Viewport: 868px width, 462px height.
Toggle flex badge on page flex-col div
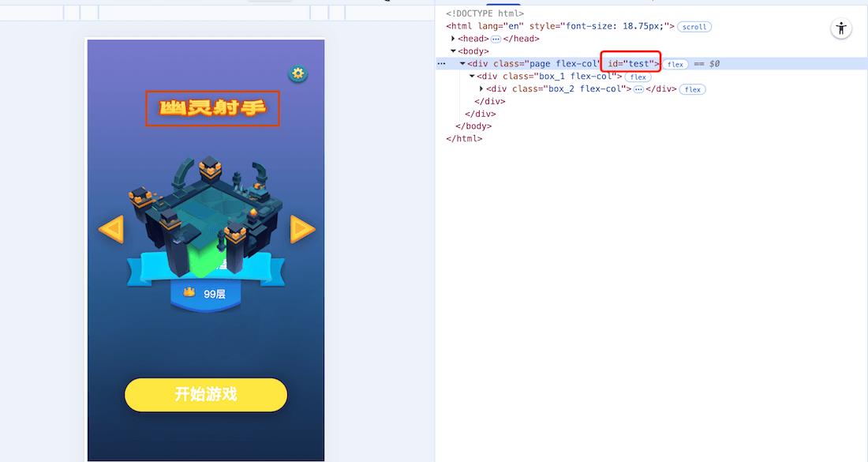(x=675, y=64)
